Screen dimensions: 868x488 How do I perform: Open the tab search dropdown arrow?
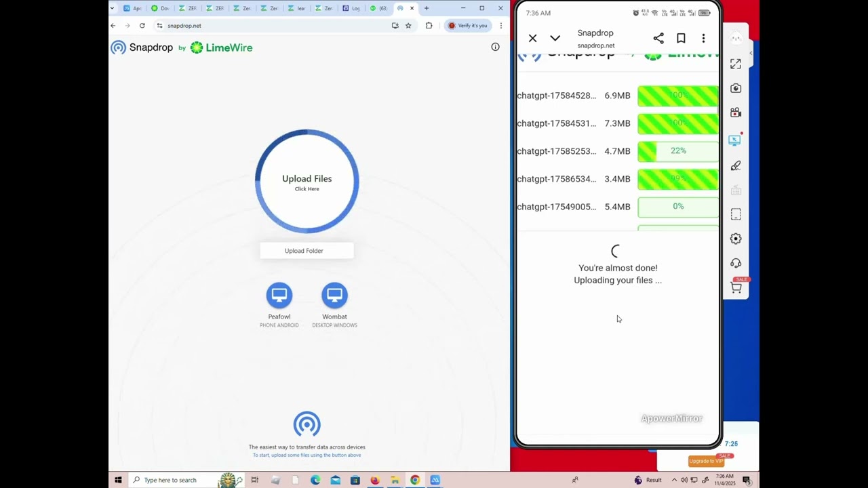click(x=113, y=8)
